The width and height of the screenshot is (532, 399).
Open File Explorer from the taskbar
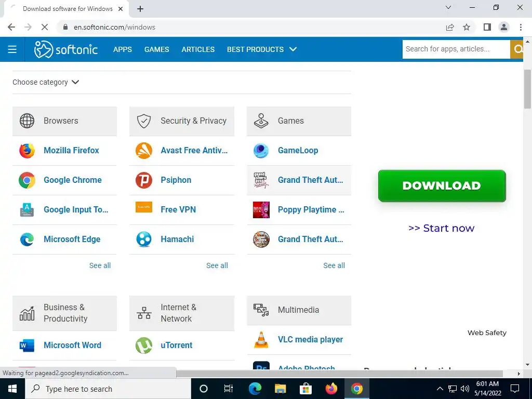pos(280,389)
